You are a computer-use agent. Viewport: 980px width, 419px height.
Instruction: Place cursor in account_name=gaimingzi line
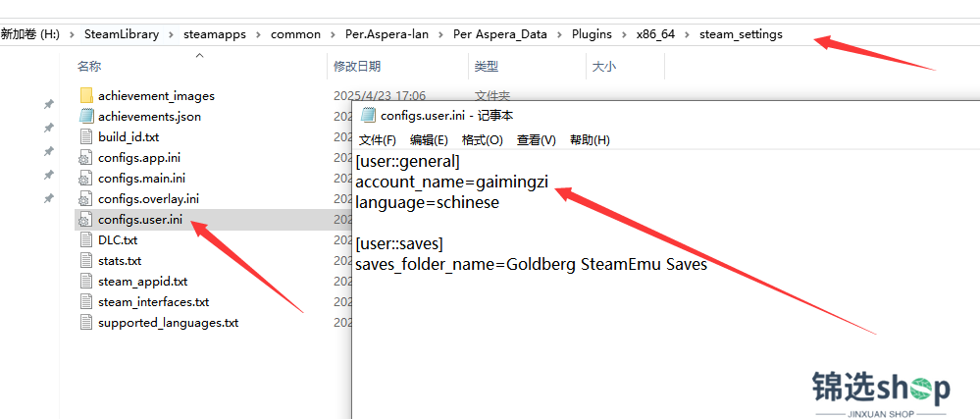click(451, 183)
